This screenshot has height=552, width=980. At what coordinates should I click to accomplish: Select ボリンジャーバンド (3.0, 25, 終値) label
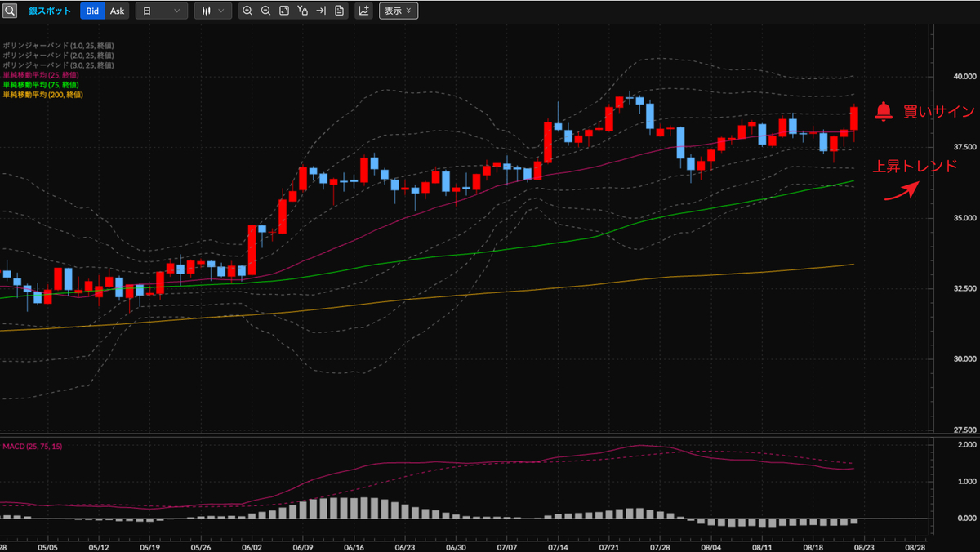[x=58, y=65]
